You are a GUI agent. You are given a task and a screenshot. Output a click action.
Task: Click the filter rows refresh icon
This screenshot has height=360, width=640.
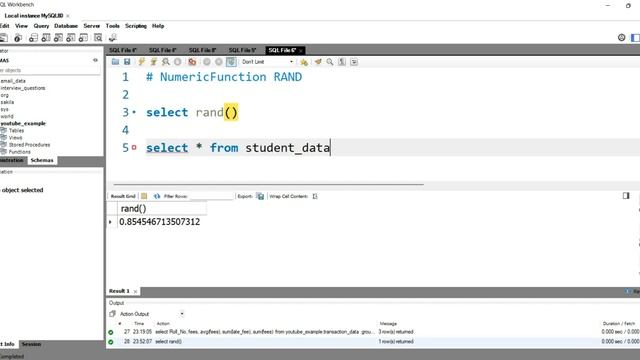(157, 196)
